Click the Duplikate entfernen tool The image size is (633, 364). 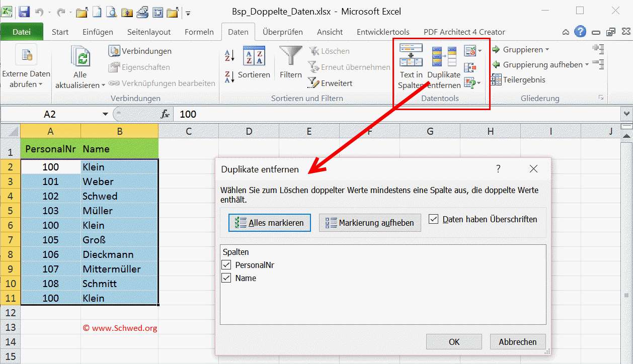point(444,66)
